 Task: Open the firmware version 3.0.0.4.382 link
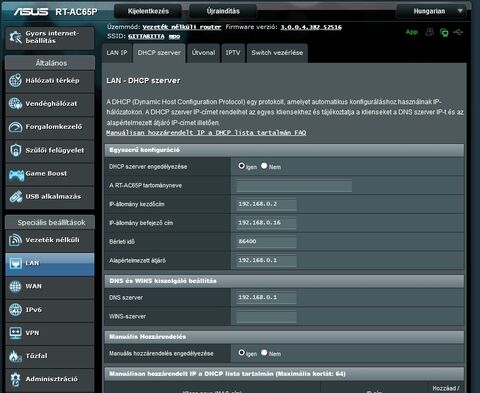click(x=311, y=27)
